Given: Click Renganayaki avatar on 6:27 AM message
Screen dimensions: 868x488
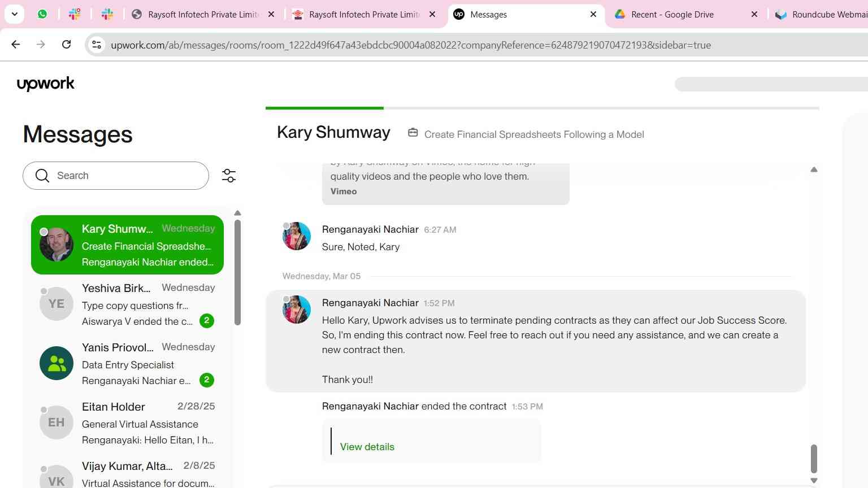Looking at the screenshot, I should pyautogui.click(x=297, y=236).
